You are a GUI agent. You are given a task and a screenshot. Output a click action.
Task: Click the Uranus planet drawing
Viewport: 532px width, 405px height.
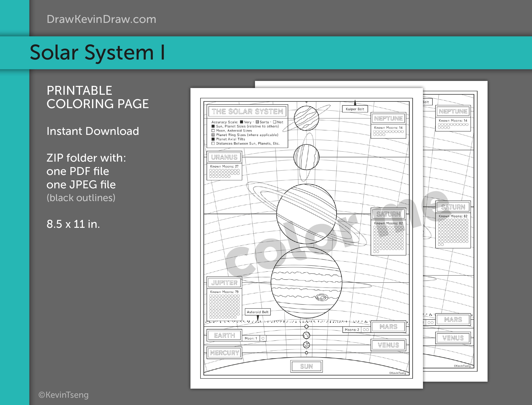[x=306, y=157]
